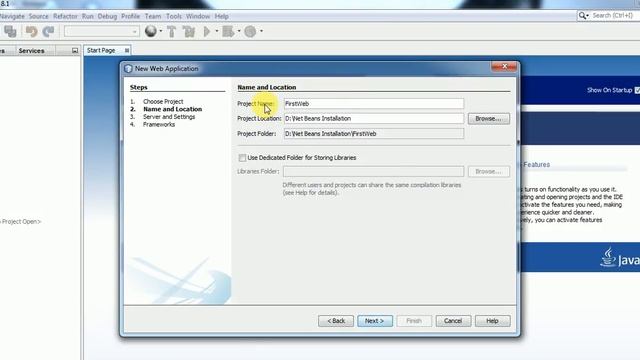Click the Project Folder field

click(x=373, y=133)
